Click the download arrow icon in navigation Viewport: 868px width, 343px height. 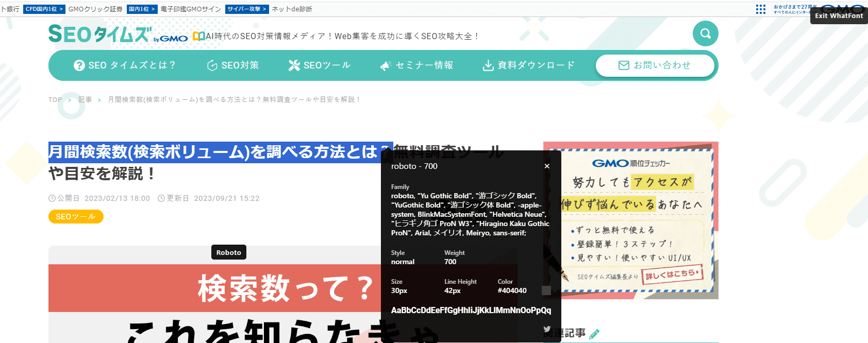(x=488, y=65)
